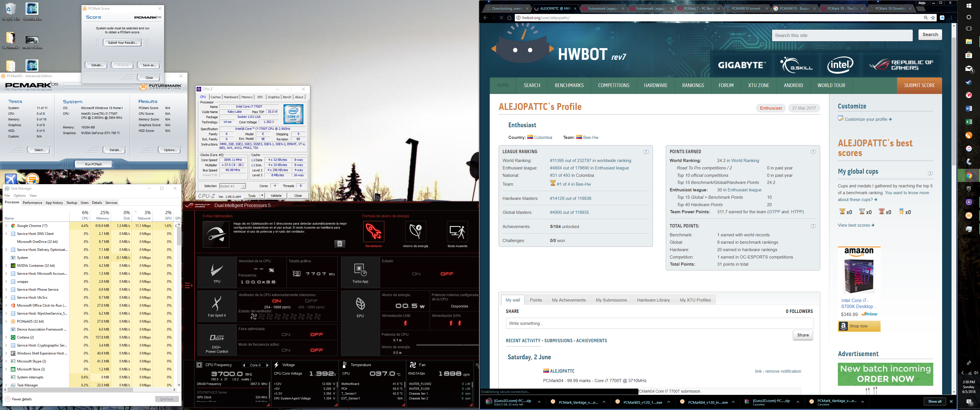Viewport: 980px width, 410px height.
Task: Go to Chrome home page button
Action: pyautogui.click(x=509, y=17)
